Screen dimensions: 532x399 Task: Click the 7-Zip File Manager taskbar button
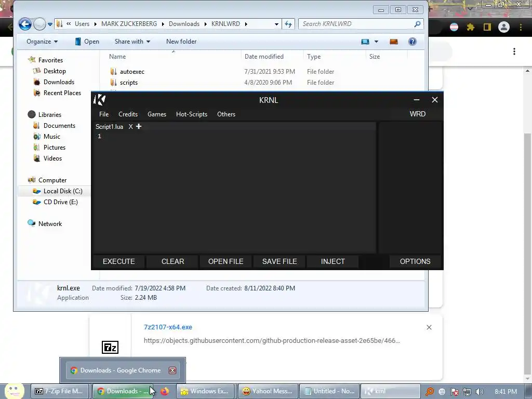click(x=60, y=391)
